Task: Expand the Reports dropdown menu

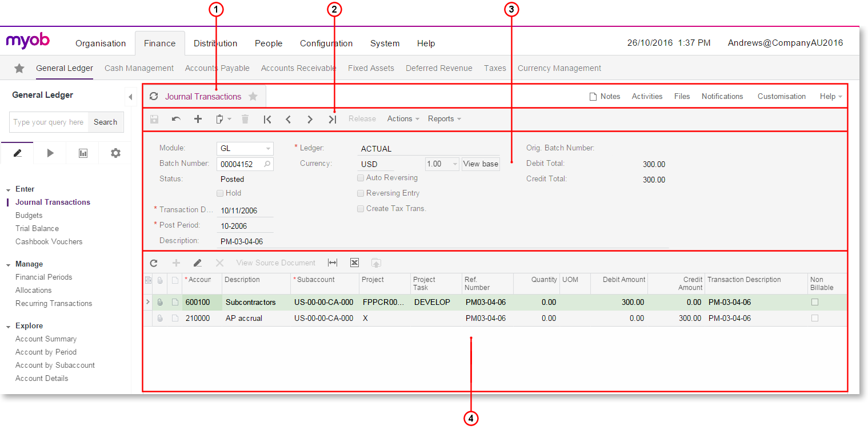Action: click(x=444, y=119)
